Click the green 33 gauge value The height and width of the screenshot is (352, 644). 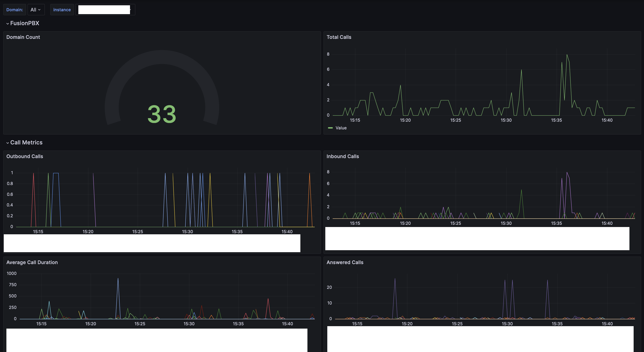pos(162,114)
